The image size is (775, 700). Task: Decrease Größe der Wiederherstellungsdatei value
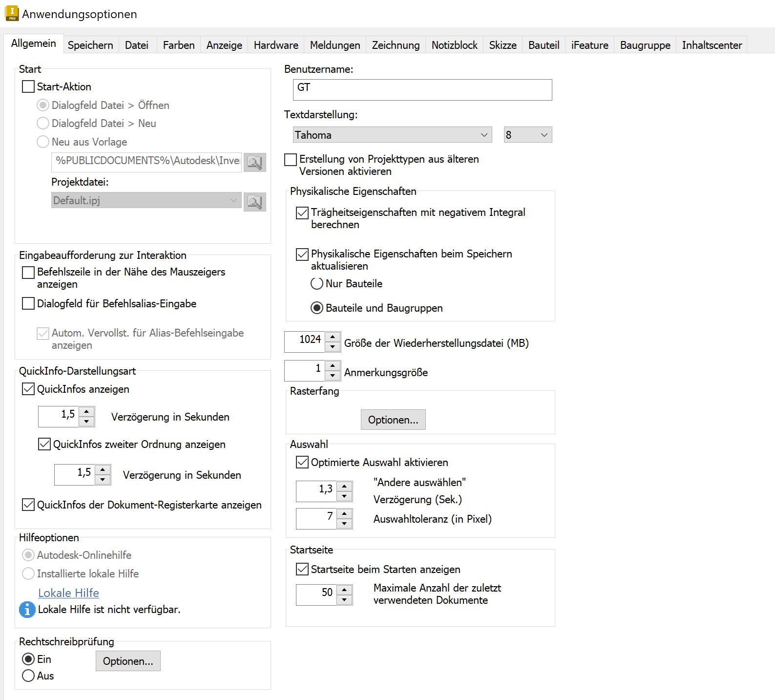pyautogui.click(x=333, y=347)
